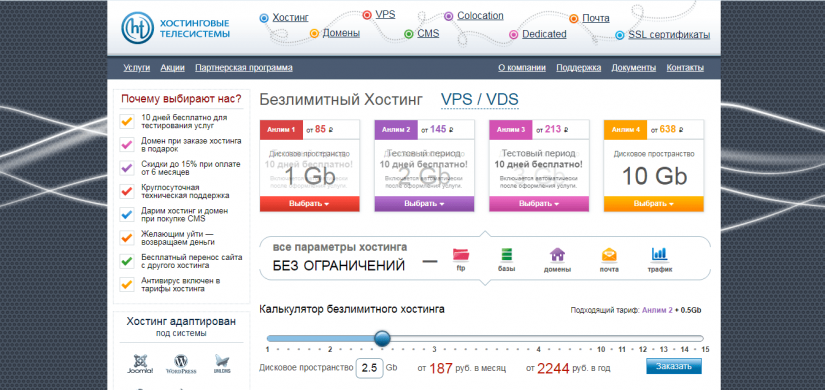The image size is (825, 390).
Task: Click the UMI.CMS butterfly logo icon
Action: pos(222,364)
